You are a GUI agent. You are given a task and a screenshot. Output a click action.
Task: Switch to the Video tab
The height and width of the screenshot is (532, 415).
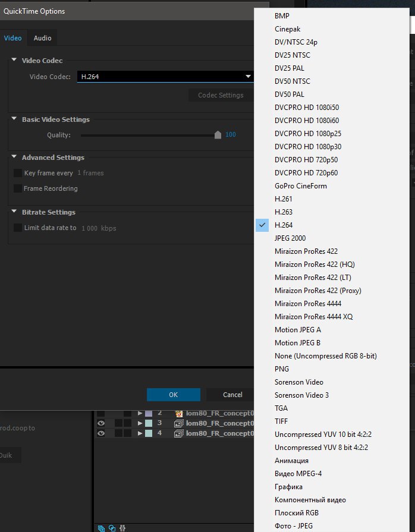[13, 38]
